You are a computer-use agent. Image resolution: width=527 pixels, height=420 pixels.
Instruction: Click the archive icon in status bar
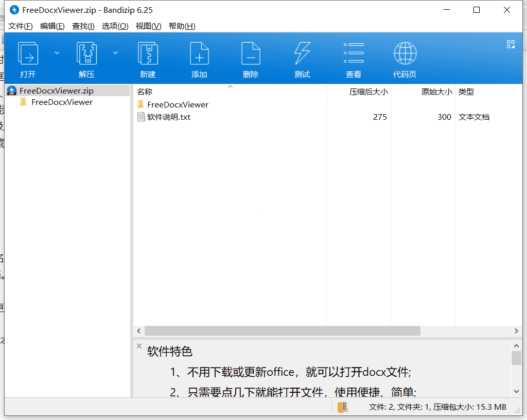(x=342, y=407)
